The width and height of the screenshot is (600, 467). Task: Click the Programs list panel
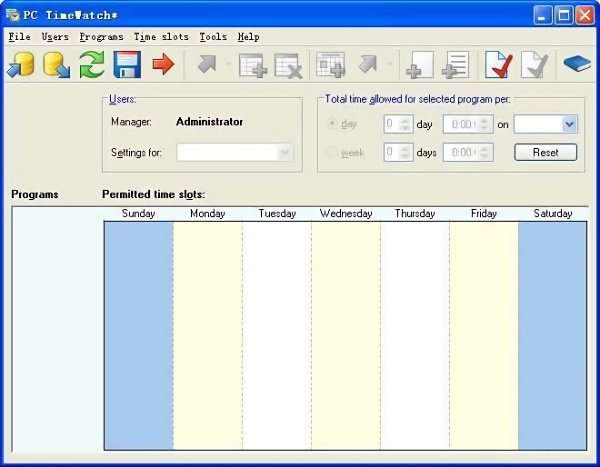click(57, 329)
